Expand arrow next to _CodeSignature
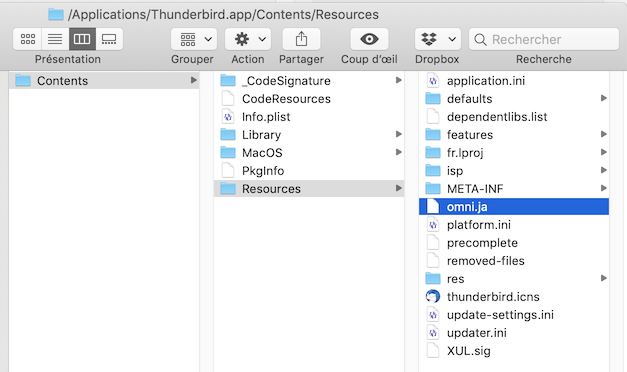This screenshot has height=372, width=627. coord(399,80)
